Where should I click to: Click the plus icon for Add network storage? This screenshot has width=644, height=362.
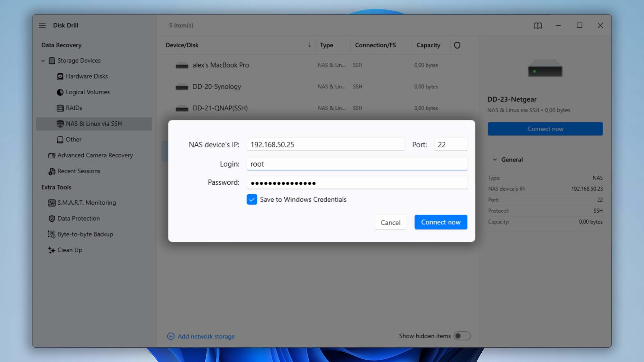pyautogui.click(x=171, y=336)
